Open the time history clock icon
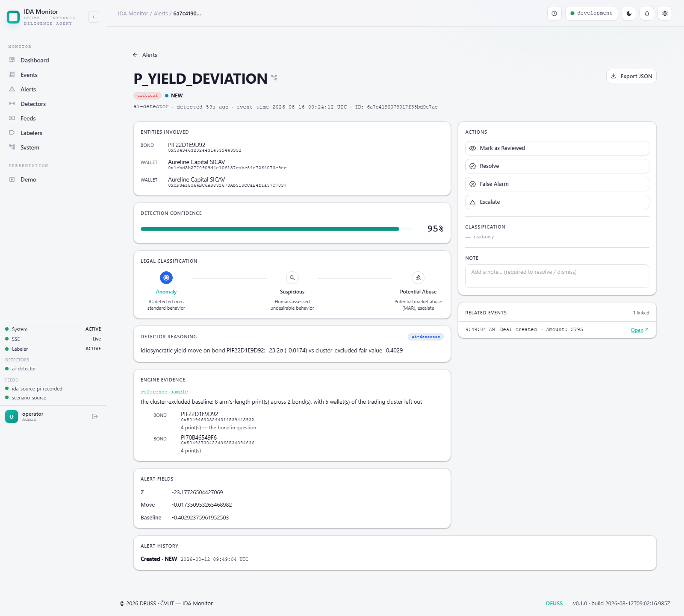This screenshot has height=616, width=684. coord(554,13)
